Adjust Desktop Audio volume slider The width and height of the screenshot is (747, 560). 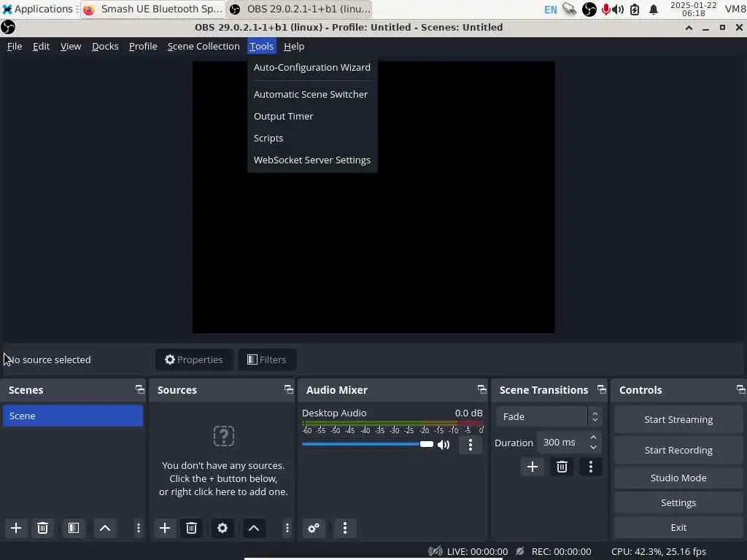pos(368,444)
